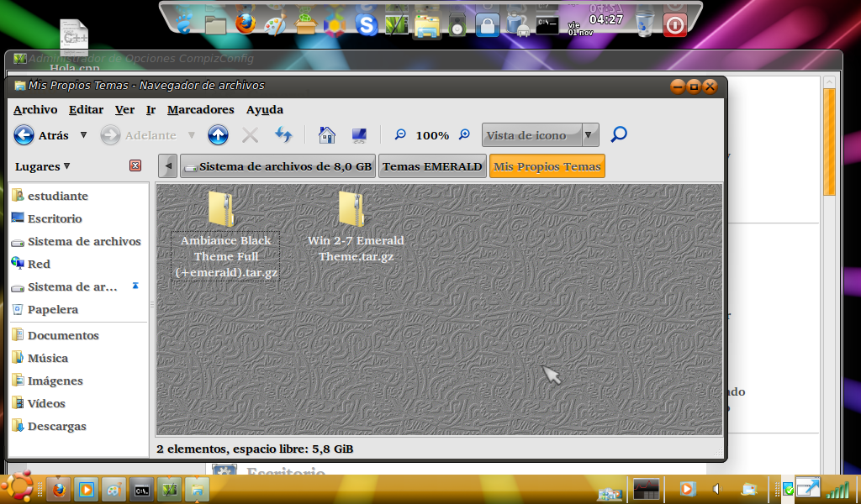Image resolution: width=861 pixels, height=504 pixels.
Task: Open the speaker app icon in dock
Action: click(457, 24)
